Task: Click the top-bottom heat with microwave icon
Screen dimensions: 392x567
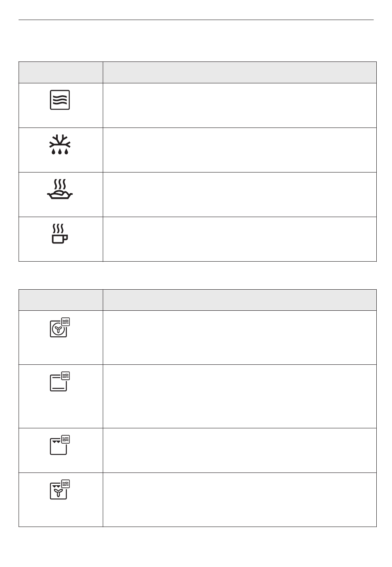Action: (x=60, y=381)
